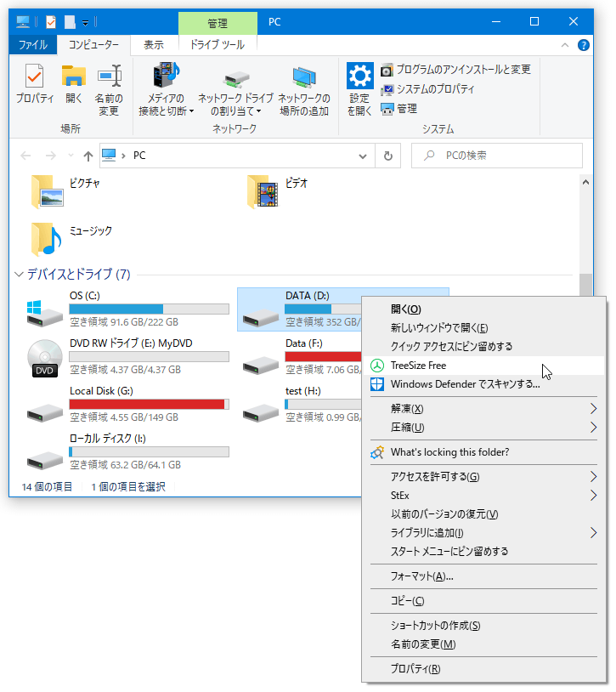The height and width of the screenshot is (692, 616).
Task: Click プログラムのアンインストールと変更
Action: pos(456,70)
